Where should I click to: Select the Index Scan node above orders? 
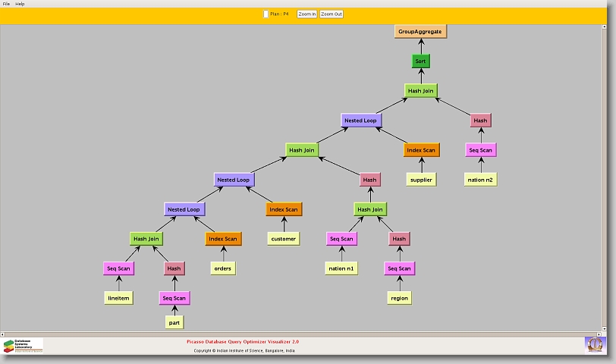pyautogui.click(x=223, y=239)
